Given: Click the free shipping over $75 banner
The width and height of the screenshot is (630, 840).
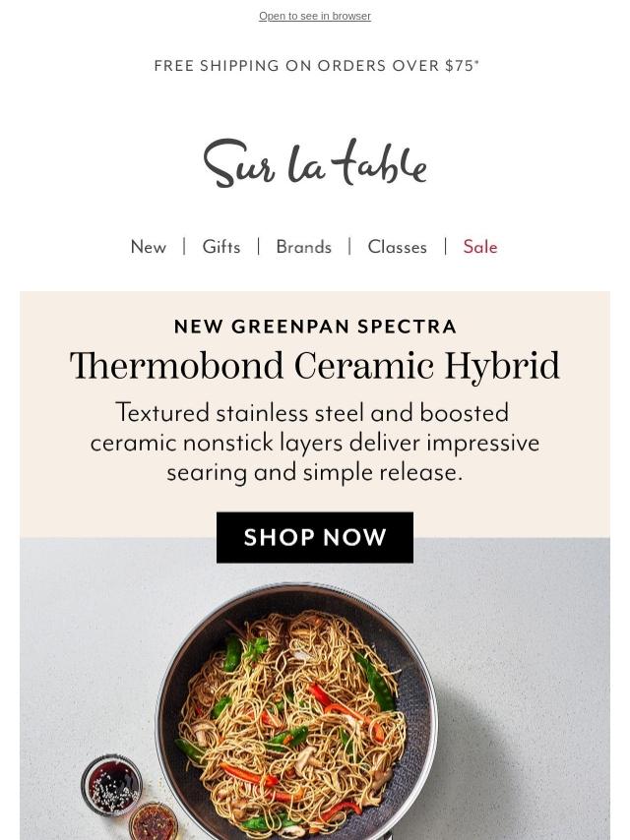Looking at the screenshot, I should tap(315, 66).
